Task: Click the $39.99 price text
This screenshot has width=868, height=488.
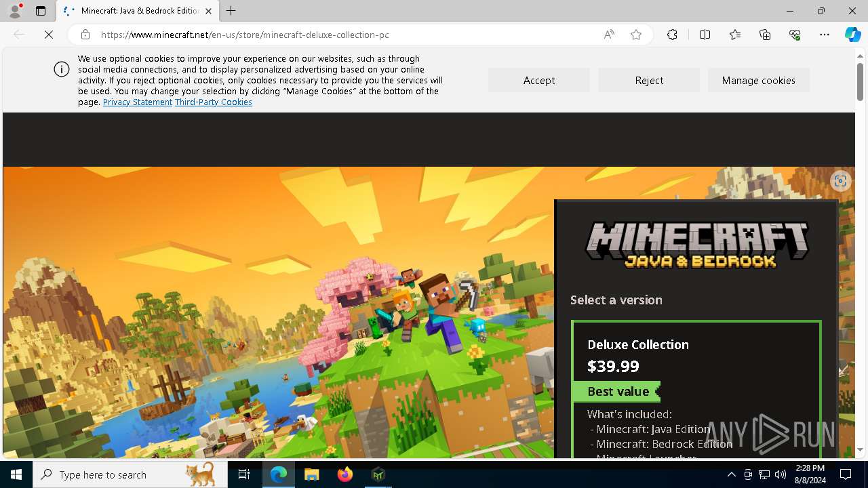Action: 613,367
